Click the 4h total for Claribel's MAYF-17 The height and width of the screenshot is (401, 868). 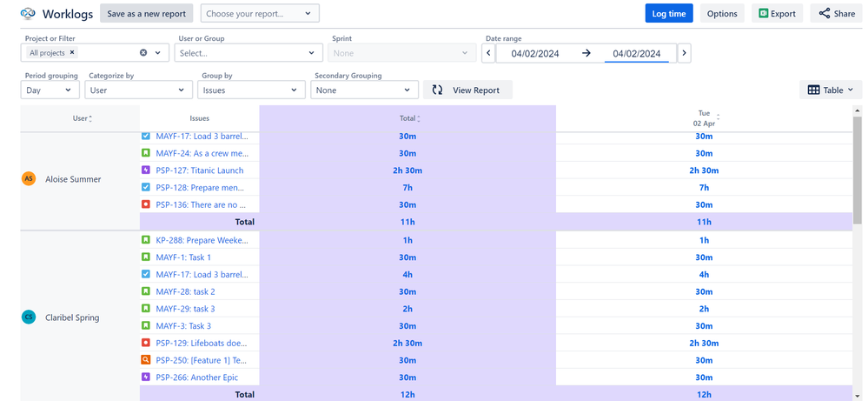(x=407, y=275)
